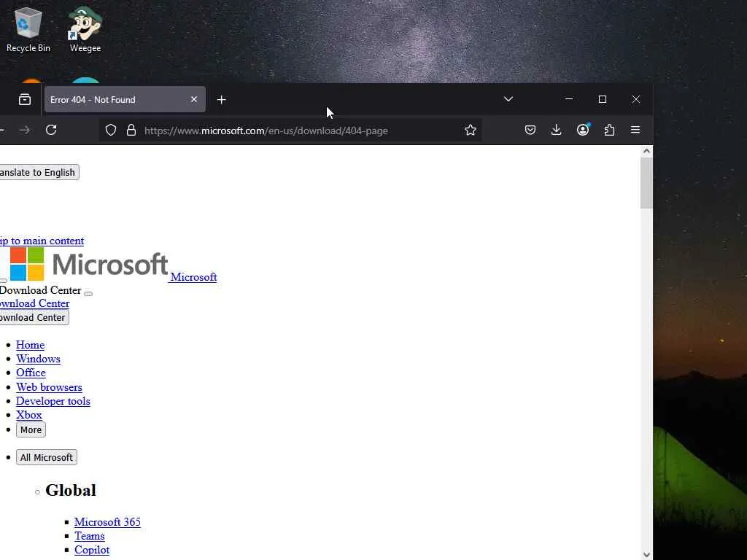Image resolution: width=747 pixels, height=560 pixels.
Task: Close the Error 404 tab
Action: tap(194, 99)
